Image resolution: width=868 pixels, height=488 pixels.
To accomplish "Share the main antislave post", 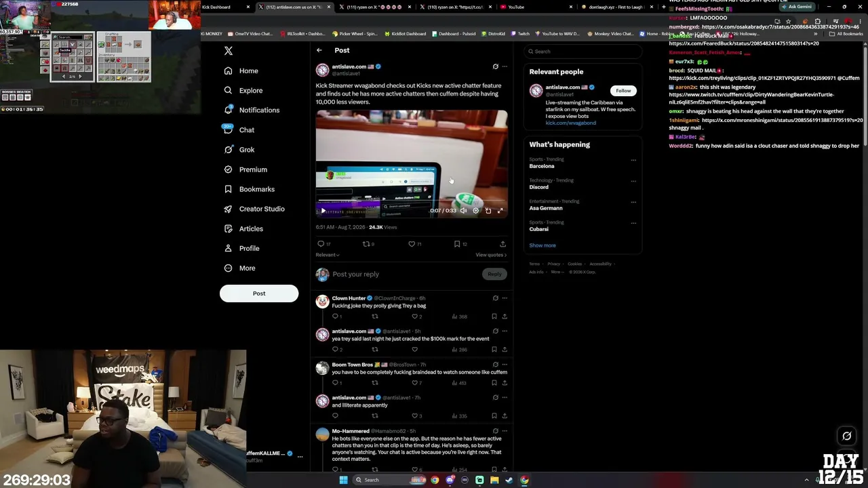I will 502,244.
